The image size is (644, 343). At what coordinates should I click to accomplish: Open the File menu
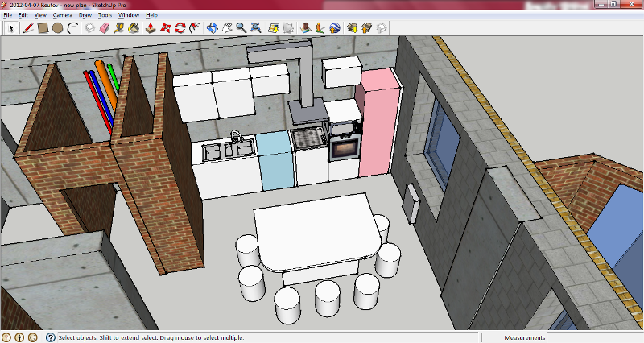tap(7, 15)
